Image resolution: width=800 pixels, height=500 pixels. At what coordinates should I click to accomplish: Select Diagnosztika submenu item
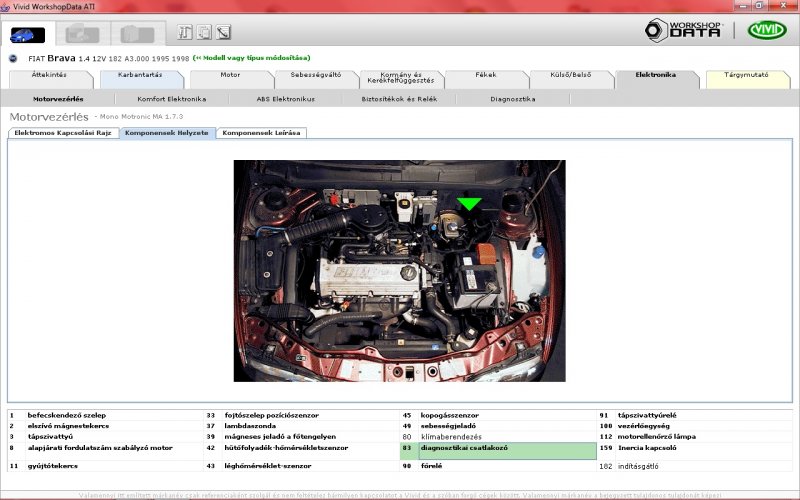click(513, 99)
